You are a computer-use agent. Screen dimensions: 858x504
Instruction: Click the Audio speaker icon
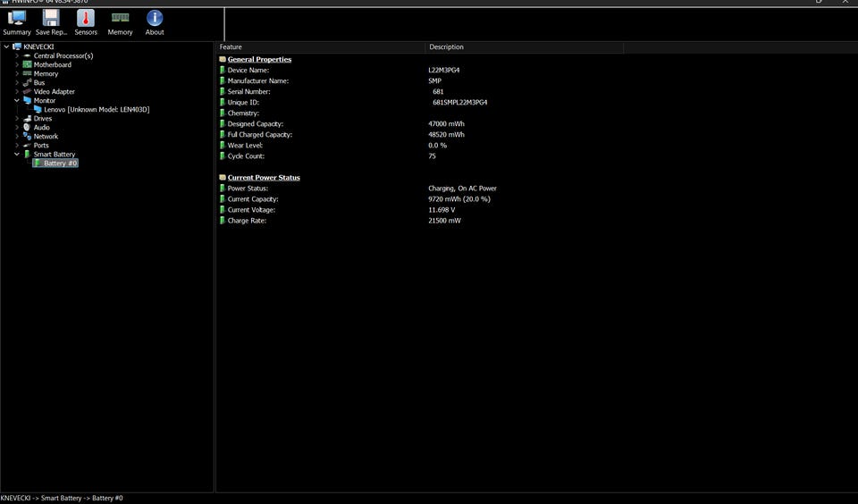pyautogui.click(x=28, y=128)
